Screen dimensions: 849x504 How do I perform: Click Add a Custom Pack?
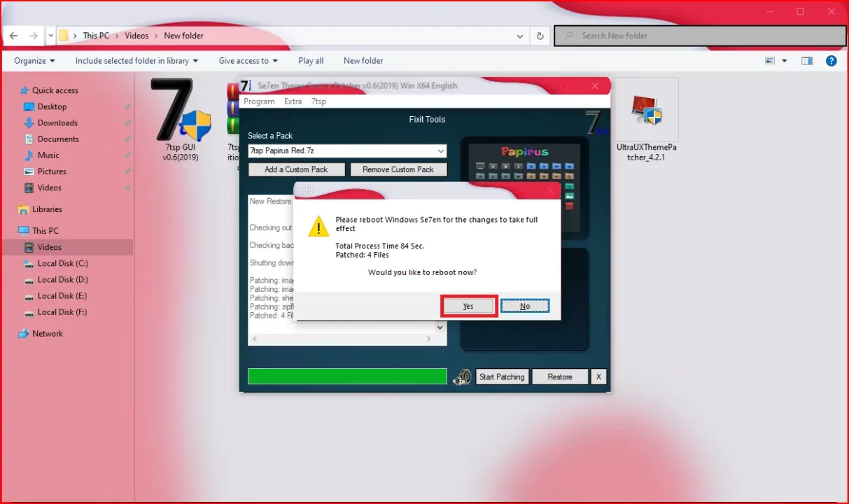(296, 169)
